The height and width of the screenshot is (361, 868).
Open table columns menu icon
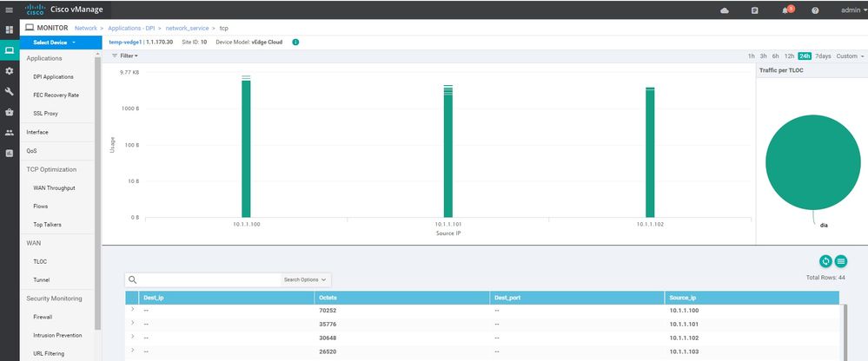(x=841, y=261)
